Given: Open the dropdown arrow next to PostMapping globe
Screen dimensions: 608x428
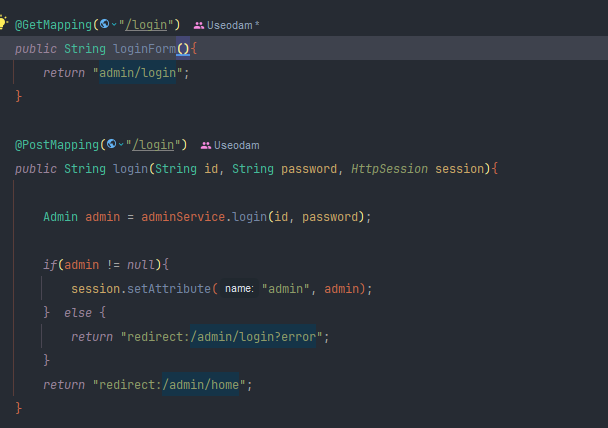Looking at the screenshot, I should coord(121,144).
